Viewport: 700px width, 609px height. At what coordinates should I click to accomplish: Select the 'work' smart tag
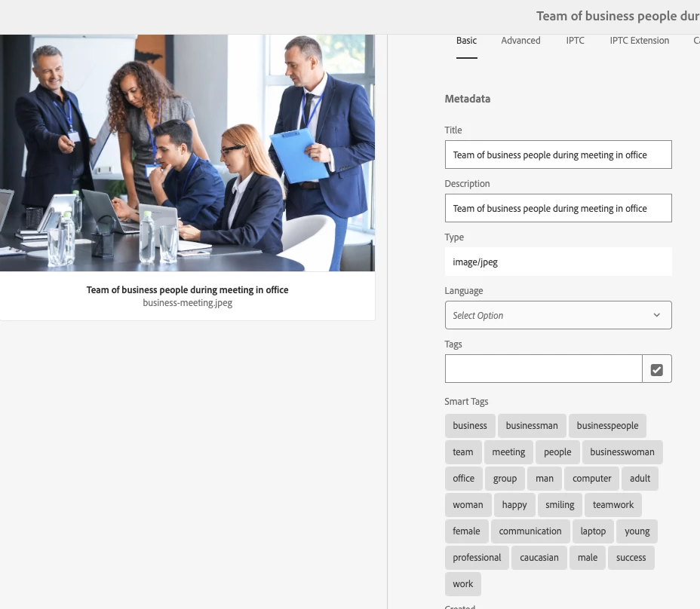click(463, 583)
